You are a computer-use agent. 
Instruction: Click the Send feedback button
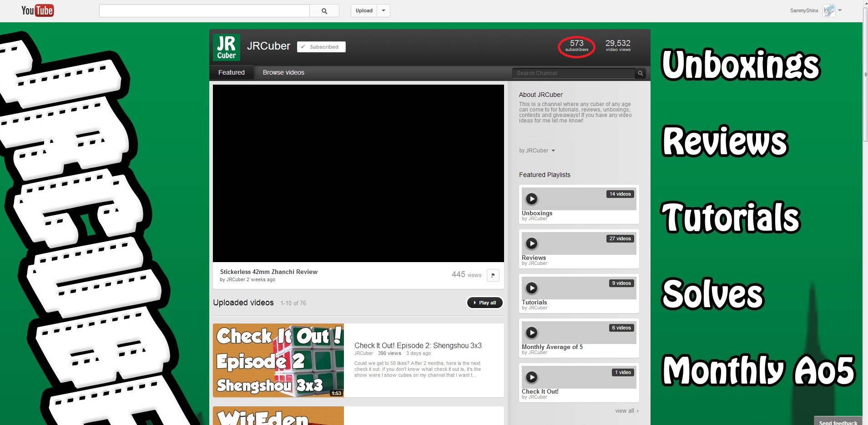tap(838, 421)
